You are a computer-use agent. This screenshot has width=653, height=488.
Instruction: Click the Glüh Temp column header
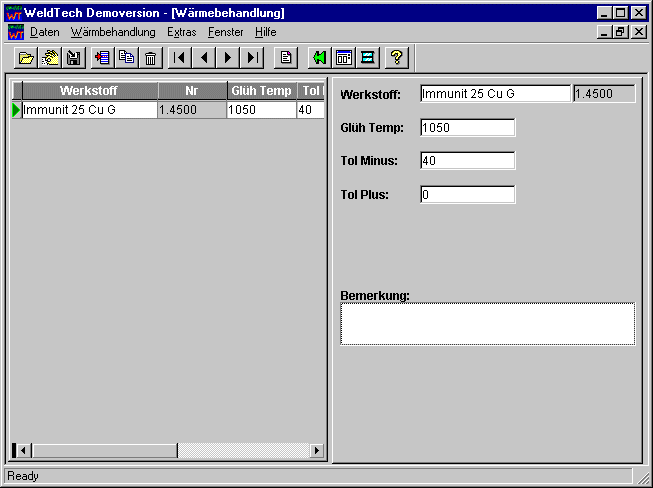pyautogui.click(x=261, y=91)
